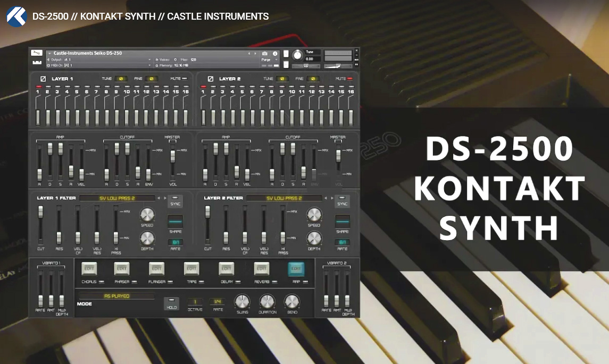Toggle Layer 2 Filter SYNC button
Image resolution: width=609 pixels, height=364 pixels.
coord(342,201)
